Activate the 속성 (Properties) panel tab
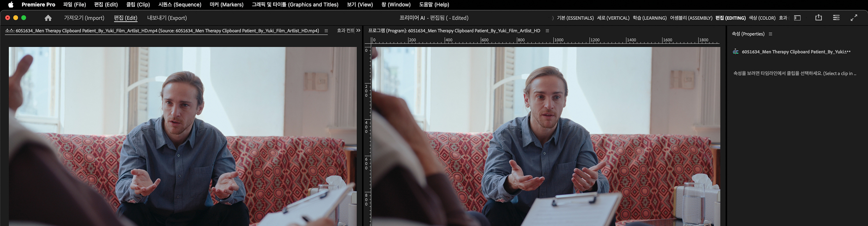Image resolution: width=868 pixels, height=226 pixels. (x=748, y=34)
